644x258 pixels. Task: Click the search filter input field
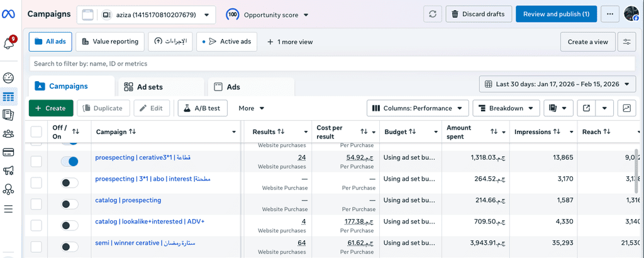coord(332,64)
